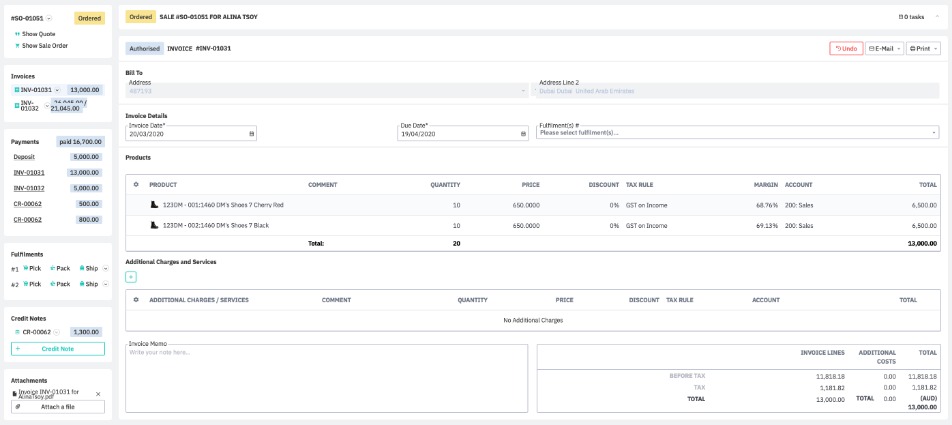Screen dimensions: 952x425
Task: Click the Additional Charges table gear icon
Action: point(136,300)
